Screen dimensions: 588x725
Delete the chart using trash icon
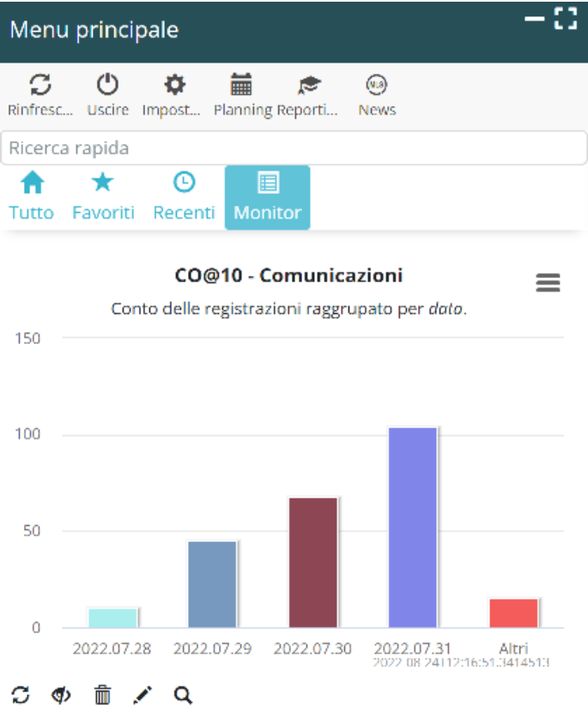102,695
